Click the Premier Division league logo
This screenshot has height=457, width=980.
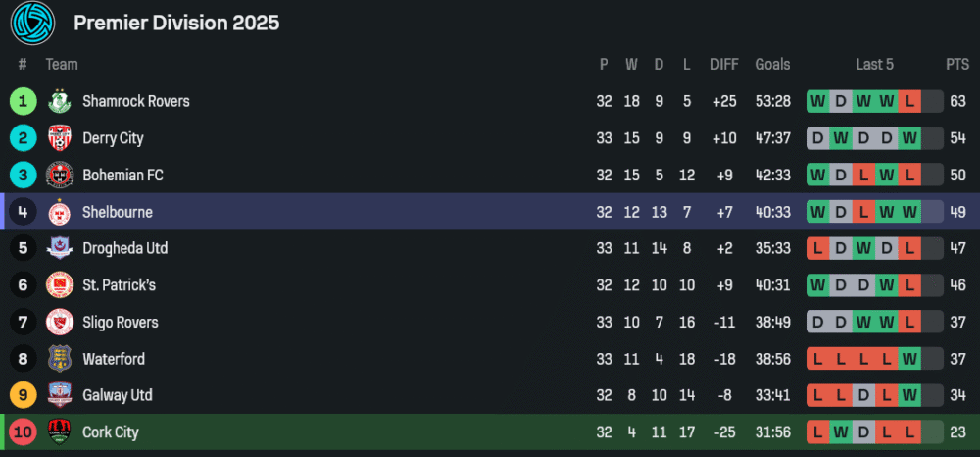(32, 23)
